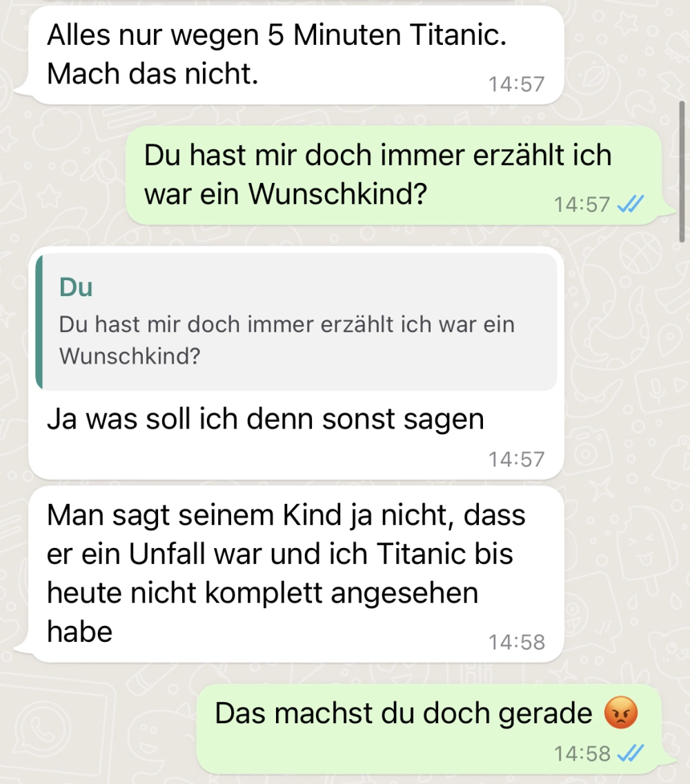The width and height of the screenshot is (690, 784).
Task: Click blue read checkmarks on last message
Action: point(631,752)
